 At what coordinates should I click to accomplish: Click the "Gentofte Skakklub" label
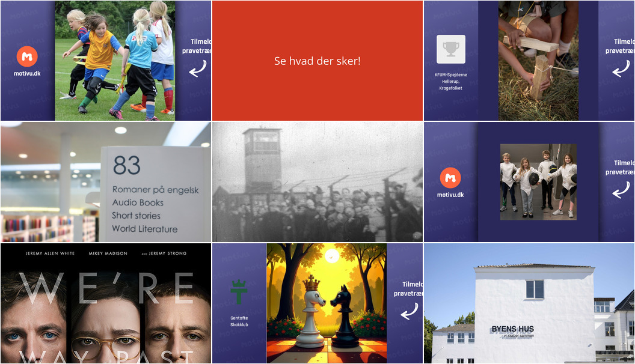click(239, 321)
